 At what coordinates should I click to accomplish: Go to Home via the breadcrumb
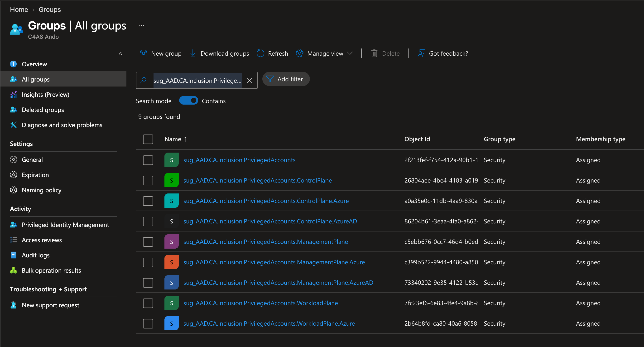click(x=19, y=10)
